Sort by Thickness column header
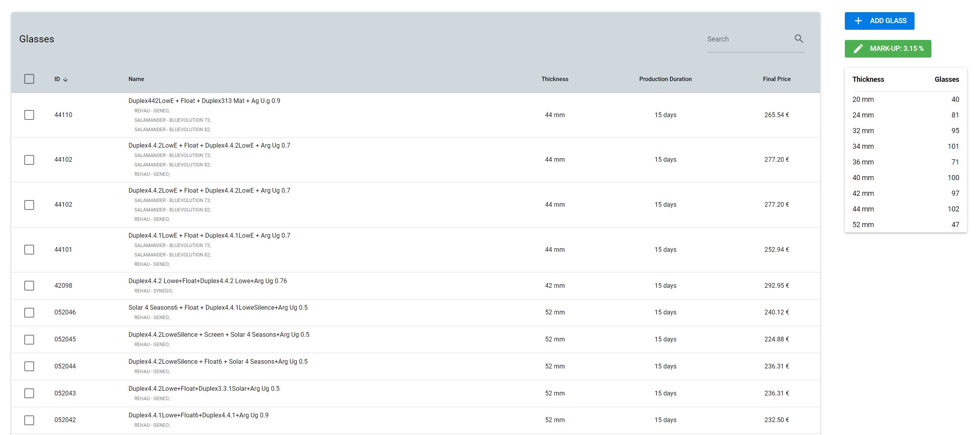The image size is (980, 435). [x=554, y=79]
